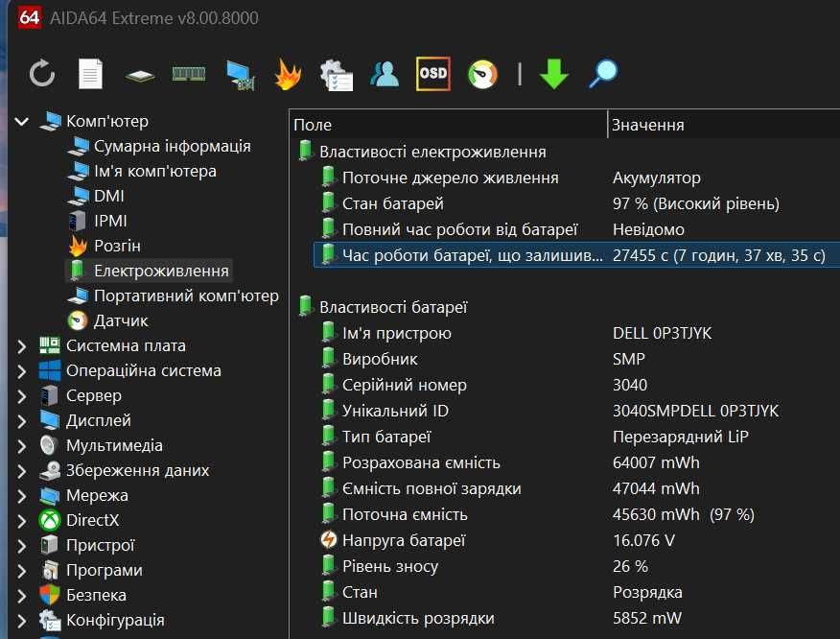The width and height of the screenshot is (840, 639).
Task: Click the value 5852 mW
Action: tap(647, 618)
